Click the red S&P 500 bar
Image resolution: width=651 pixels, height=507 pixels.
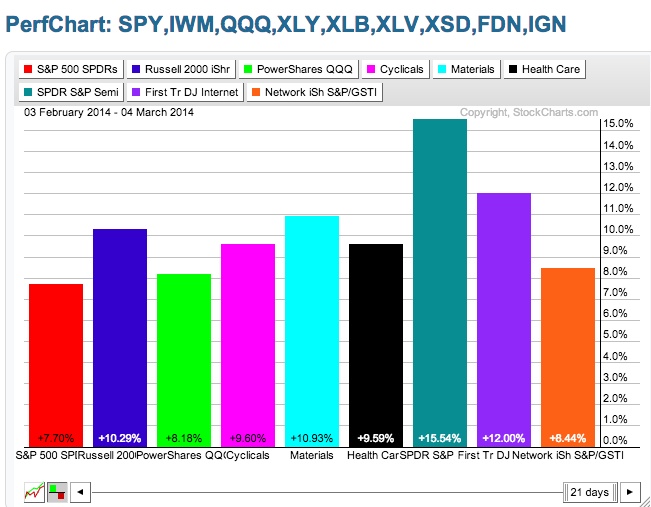[56, 365]
